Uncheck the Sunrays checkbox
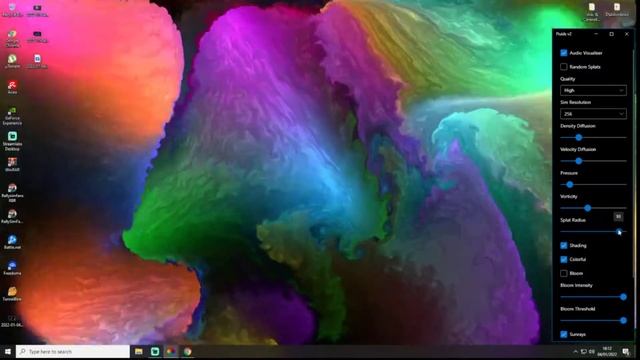640x360 pixels. tap(564, 334)
